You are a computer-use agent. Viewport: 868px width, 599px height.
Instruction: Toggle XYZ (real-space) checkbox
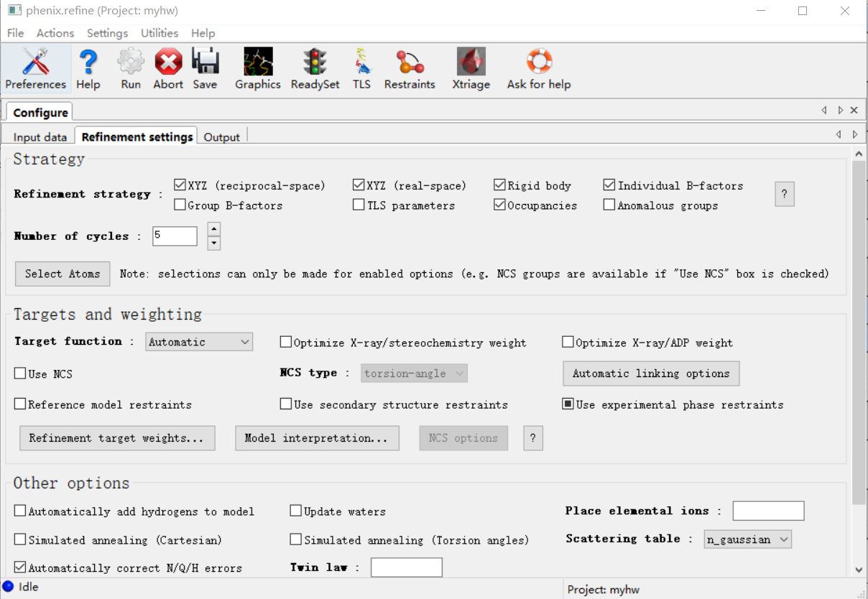point(359,185)
